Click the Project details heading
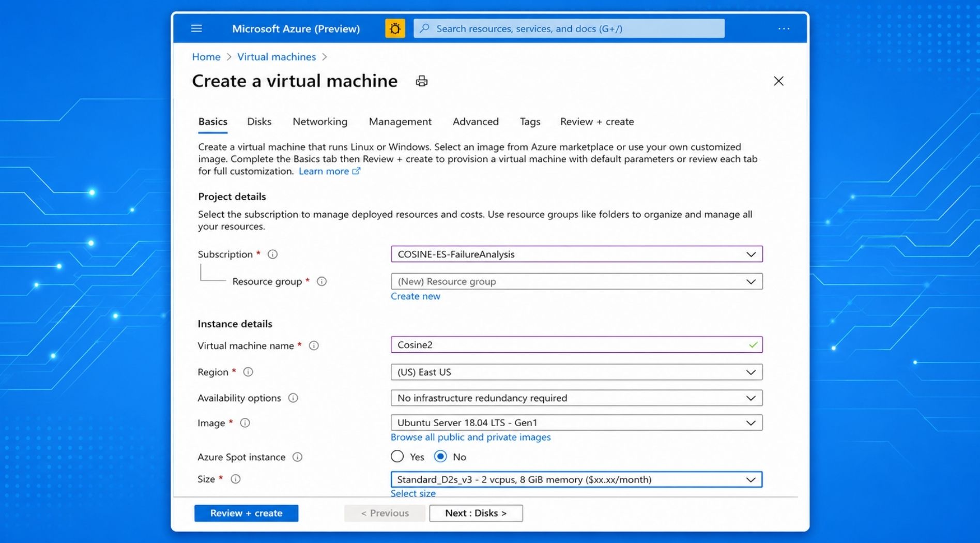The image size is (980, 543). tap(232, 197)
